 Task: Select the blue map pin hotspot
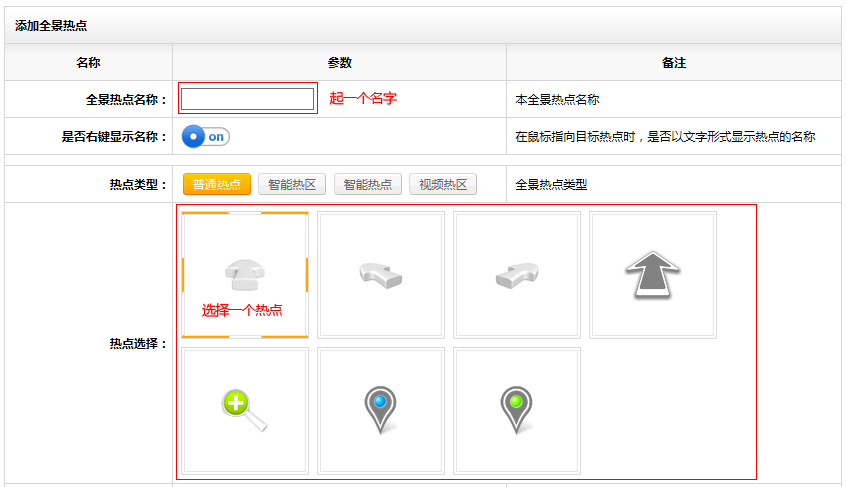click(x=380, y=411)
